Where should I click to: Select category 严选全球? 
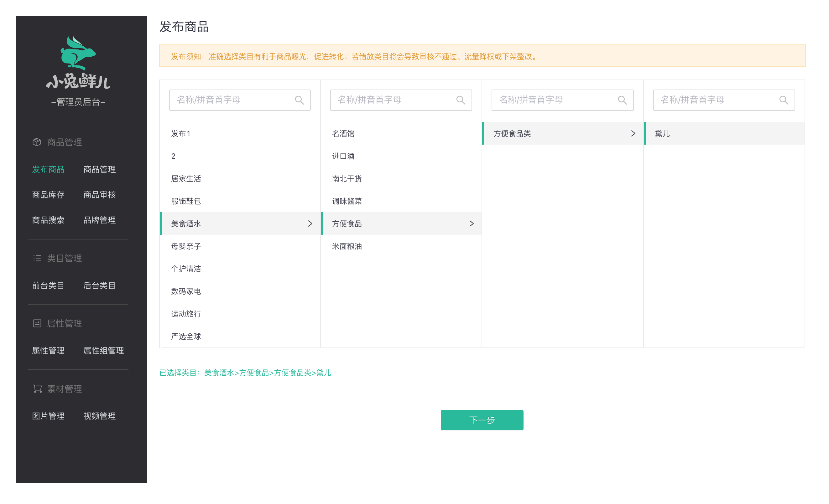coord(240,336)
